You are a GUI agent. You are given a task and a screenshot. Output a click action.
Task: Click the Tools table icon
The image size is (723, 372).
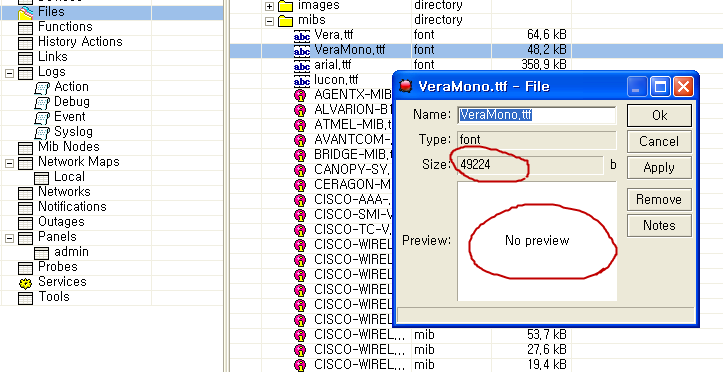tap(25, 298)
